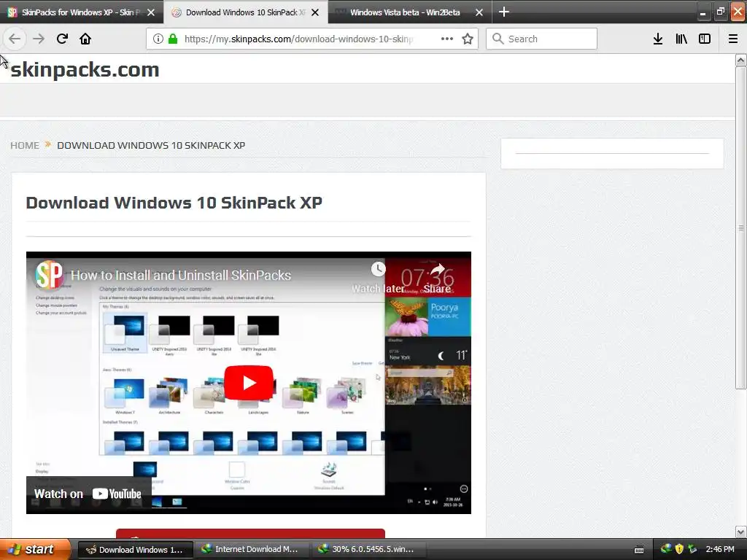Screen dimensions: 747x560
Task: Open Internet Download Manager taskbar button
Action: click(x=251, y=550)
